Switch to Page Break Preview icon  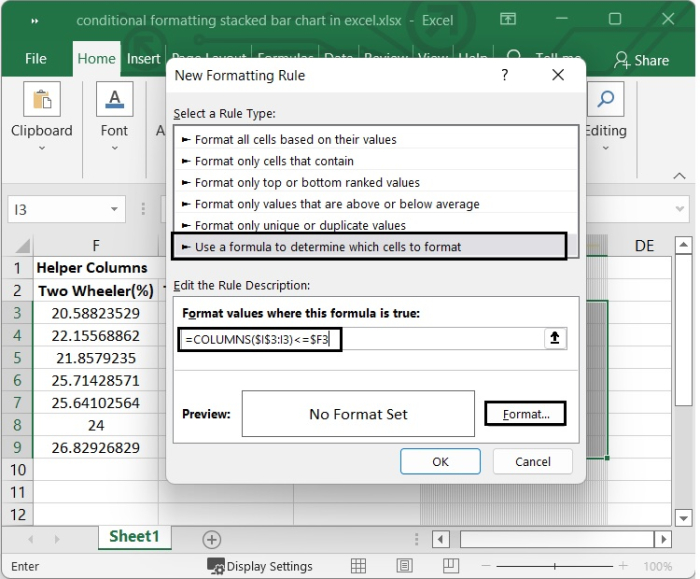[450, 566]
